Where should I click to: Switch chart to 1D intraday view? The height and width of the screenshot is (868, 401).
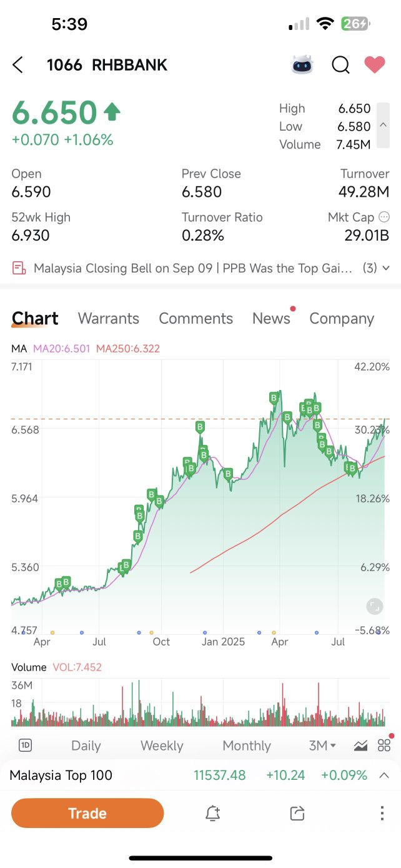pyautogui.click(x=26, y=745)
